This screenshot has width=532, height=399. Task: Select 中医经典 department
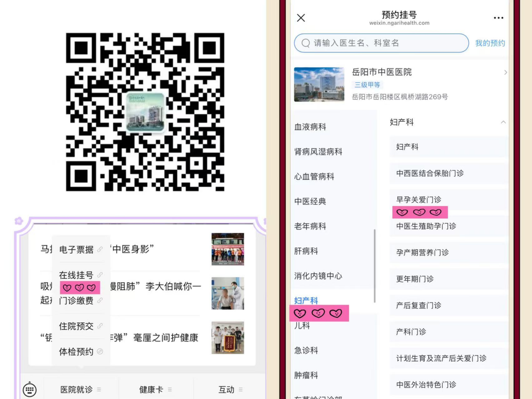pos(310,201)
